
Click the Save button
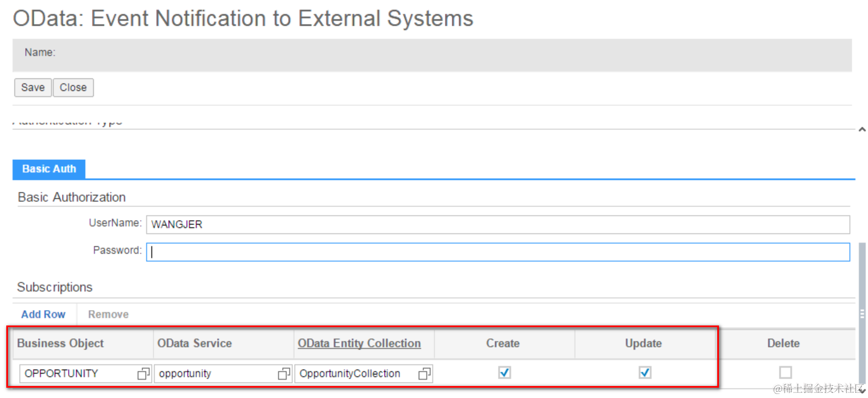click(33, 87)
